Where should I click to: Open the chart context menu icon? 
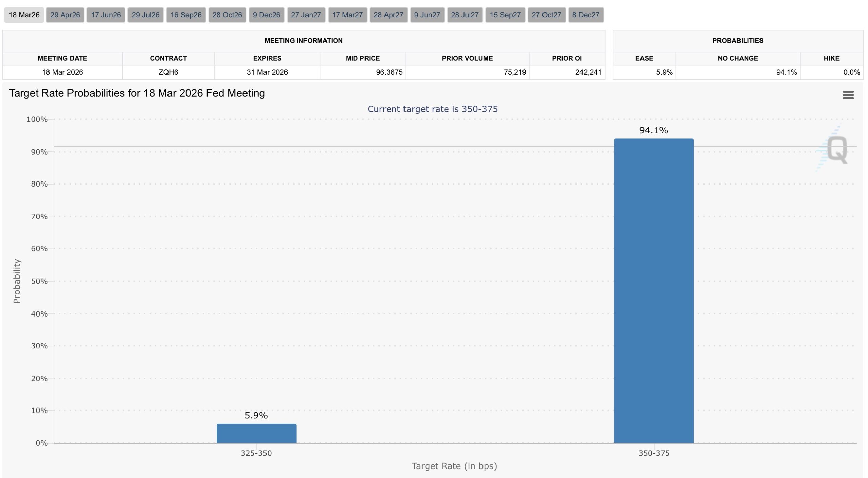tap(848, 95)
